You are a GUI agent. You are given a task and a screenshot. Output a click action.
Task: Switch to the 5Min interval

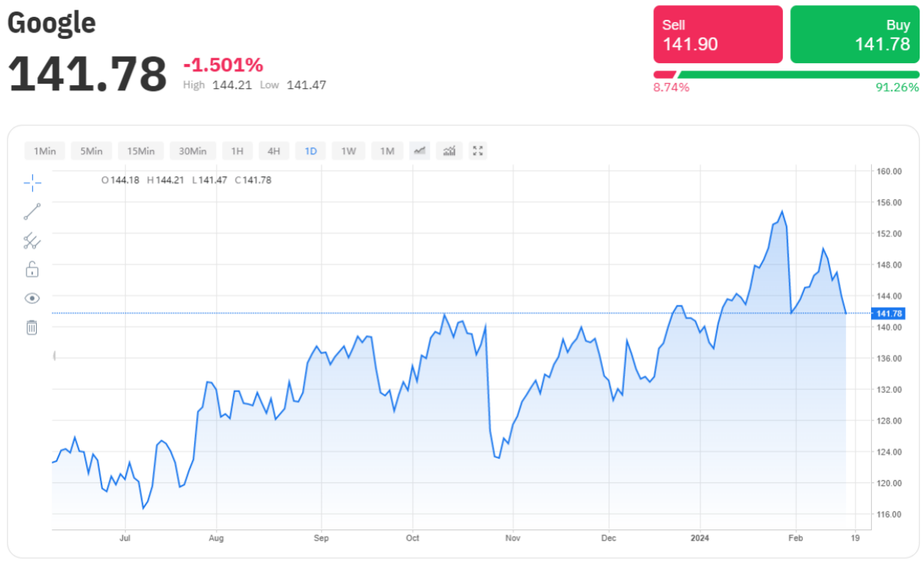click(92, 151)
